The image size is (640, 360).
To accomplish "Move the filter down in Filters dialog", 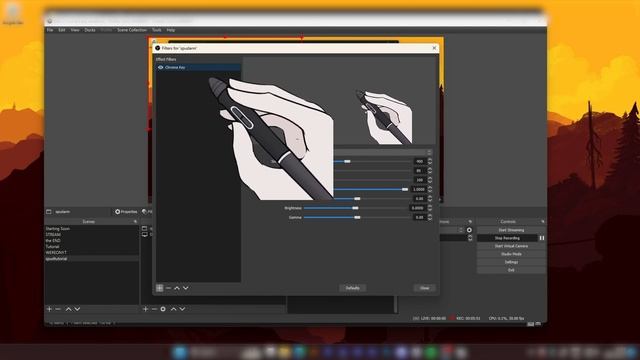I will click(x=186, y=288).
